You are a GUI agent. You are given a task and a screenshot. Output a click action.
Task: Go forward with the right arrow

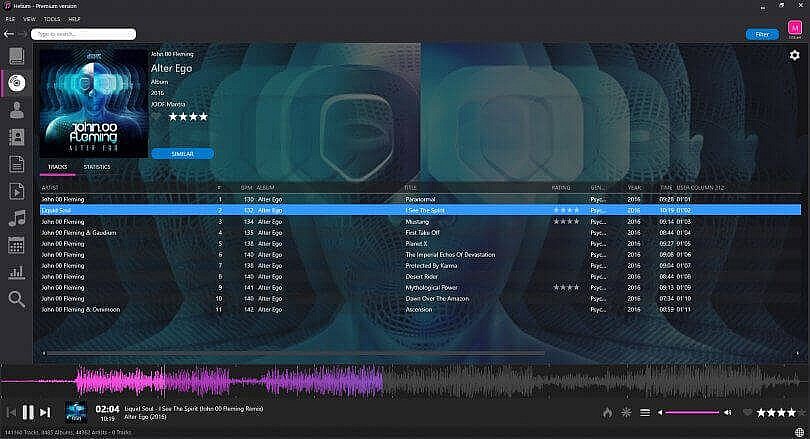pos(22,34)
